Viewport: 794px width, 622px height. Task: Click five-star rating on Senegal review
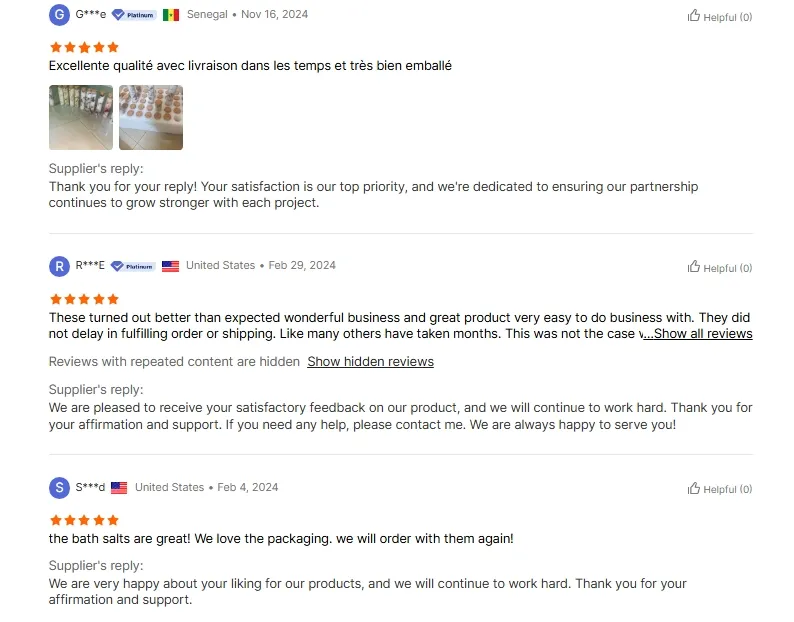pos(84,48)
